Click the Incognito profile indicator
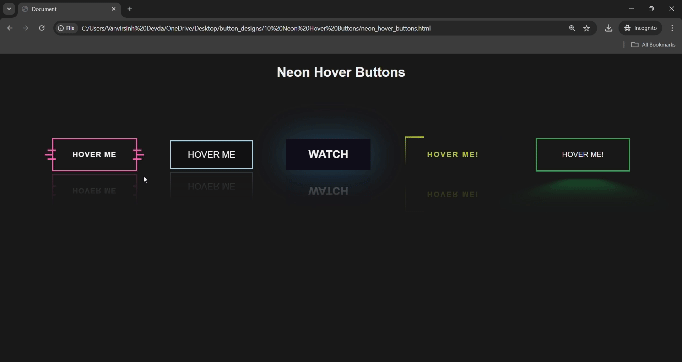This screenshot has height=362, width=682. [640, 28]
